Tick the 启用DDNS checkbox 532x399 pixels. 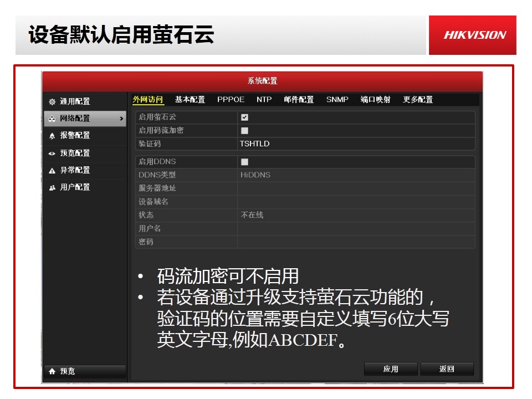click(244, 162)
